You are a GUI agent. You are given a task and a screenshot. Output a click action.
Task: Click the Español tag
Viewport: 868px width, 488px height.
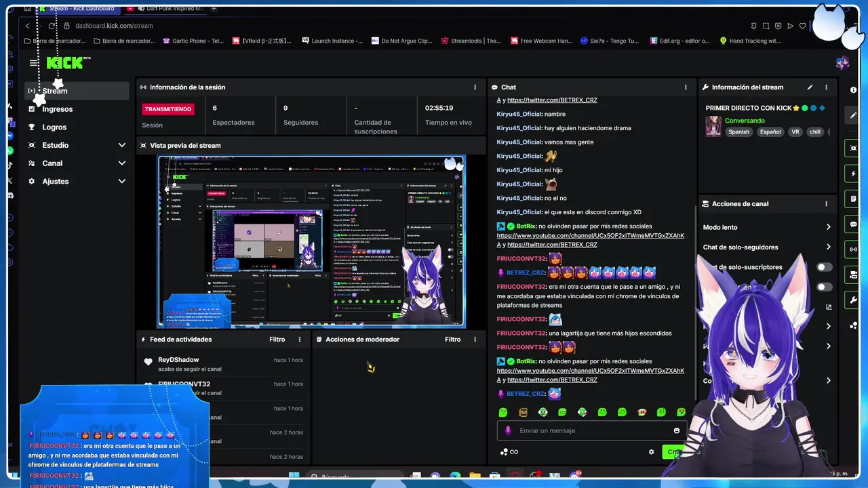pos(770,132)
